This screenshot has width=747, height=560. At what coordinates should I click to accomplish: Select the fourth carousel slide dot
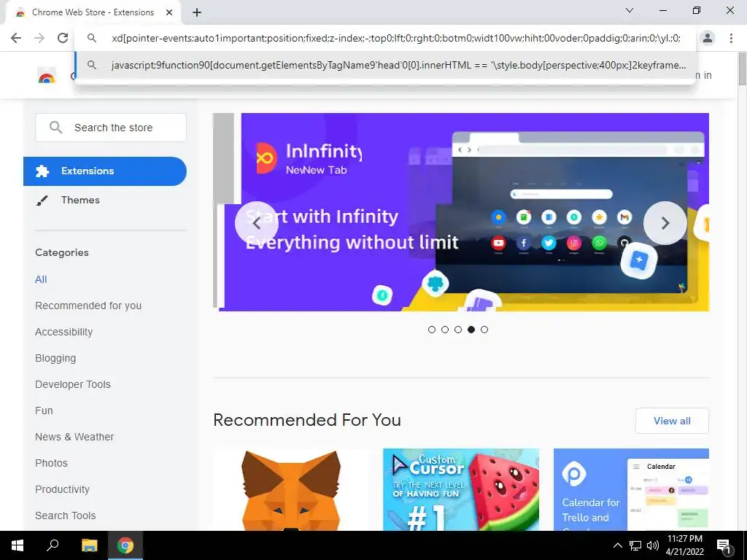point(471,330)
